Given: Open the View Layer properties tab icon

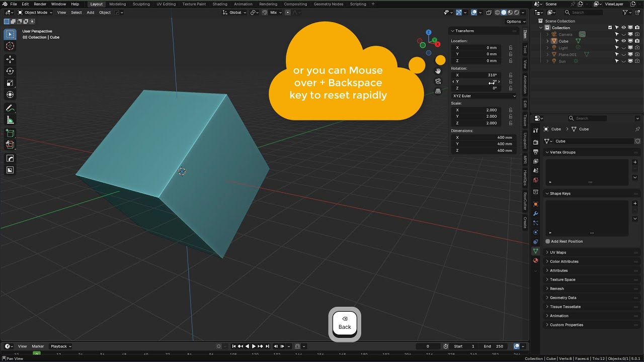Looking at the screenshot, I should (x=535, y=161).
